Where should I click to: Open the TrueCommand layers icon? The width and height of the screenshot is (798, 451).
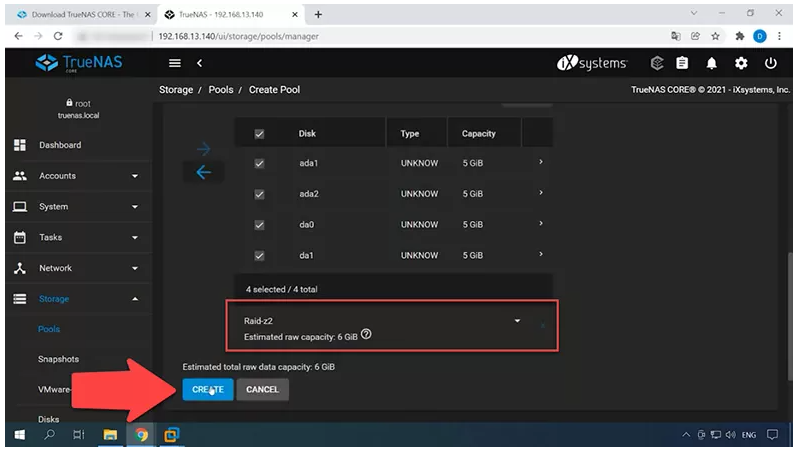657,63
